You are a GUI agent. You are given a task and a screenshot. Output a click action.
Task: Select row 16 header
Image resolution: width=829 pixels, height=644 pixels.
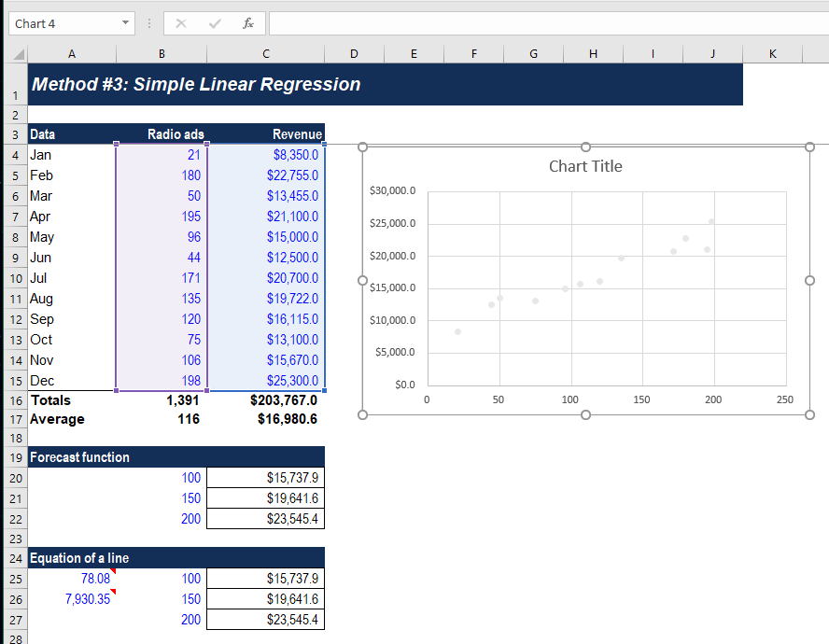[x=15, y=400]
